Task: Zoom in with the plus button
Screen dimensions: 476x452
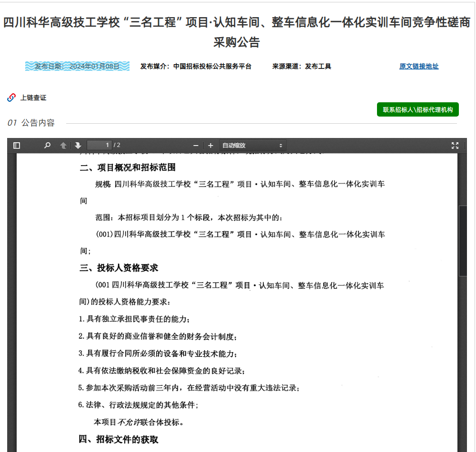Action: (211, 146)
